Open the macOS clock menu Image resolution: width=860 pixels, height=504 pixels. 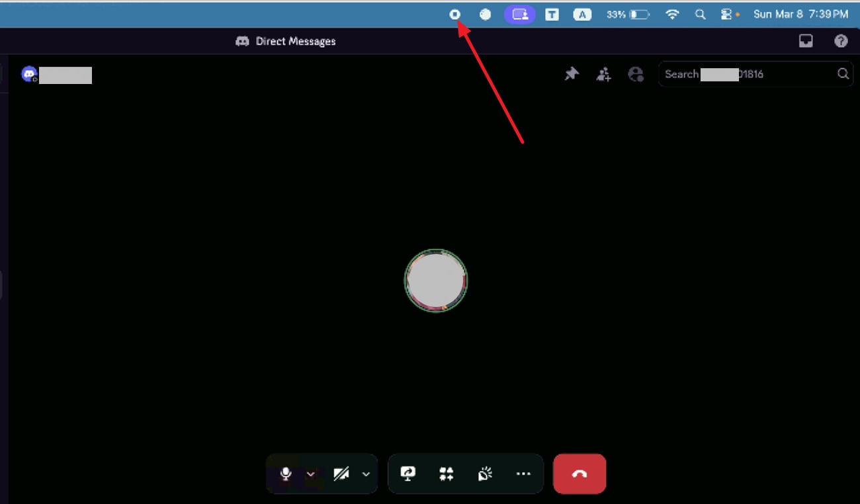(x=801, y=14)
